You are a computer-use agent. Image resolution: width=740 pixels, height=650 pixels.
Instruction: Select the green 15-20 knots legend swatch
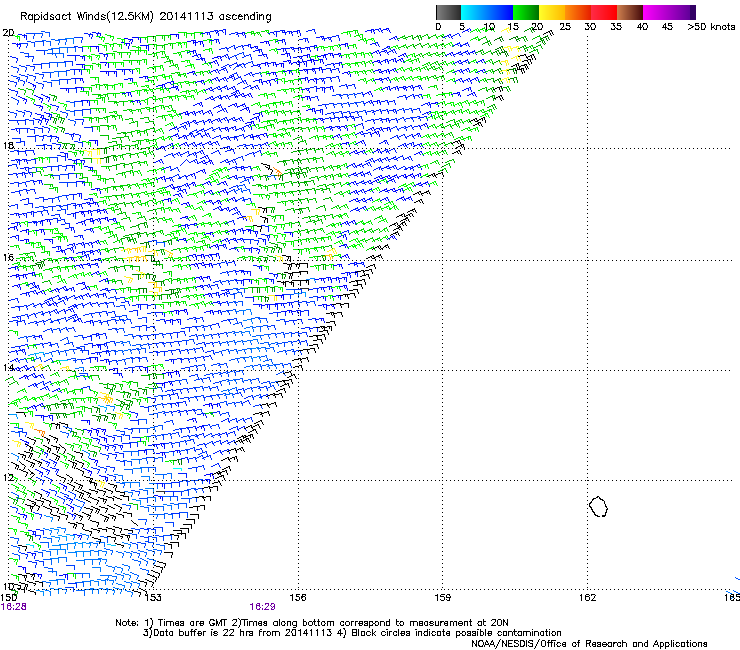[526, 12]
